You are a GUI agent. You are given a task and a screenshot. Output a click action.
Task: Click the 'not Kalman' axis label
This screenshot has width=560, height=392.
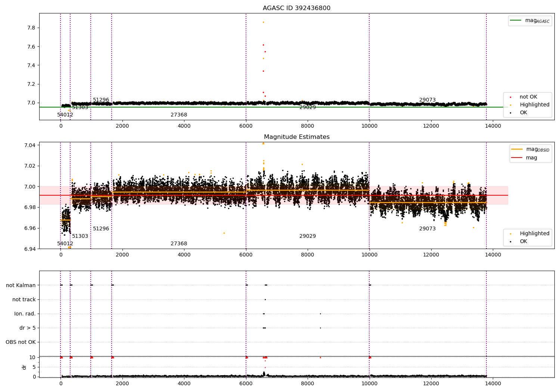point(21,285)
